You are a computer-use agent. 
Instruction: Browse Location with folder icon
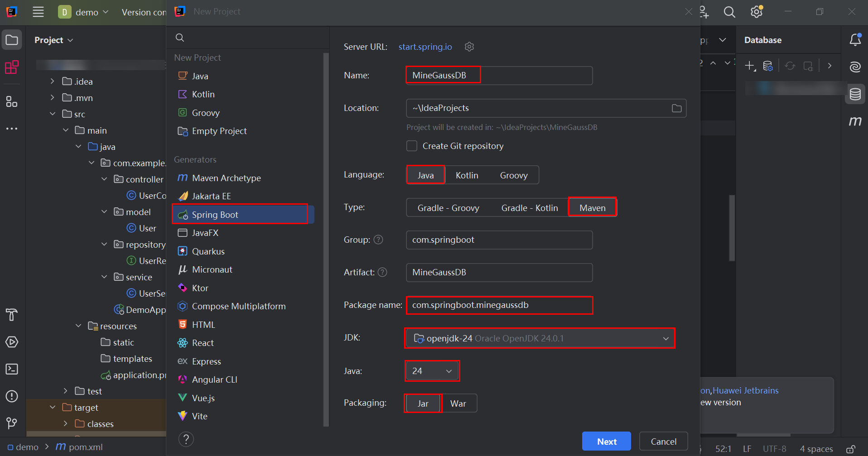point(676,108)
